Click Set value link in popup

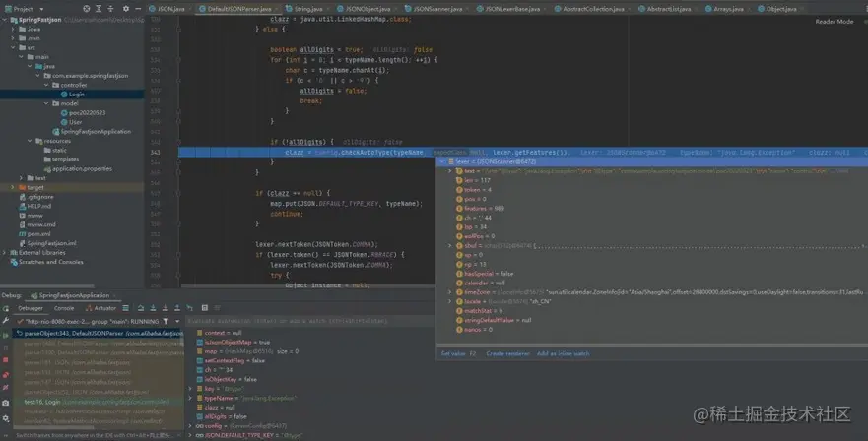453,353
